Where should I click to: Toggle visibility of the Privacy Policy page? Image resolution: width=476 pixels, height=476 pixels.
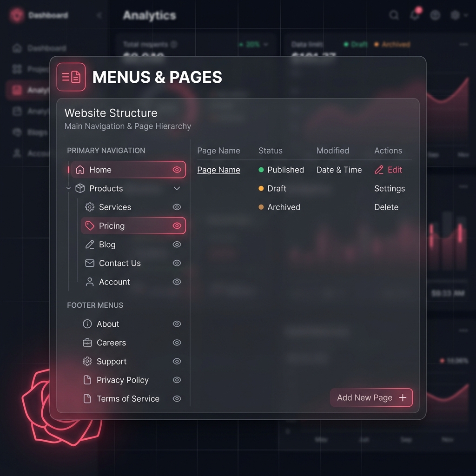(177, 380)
